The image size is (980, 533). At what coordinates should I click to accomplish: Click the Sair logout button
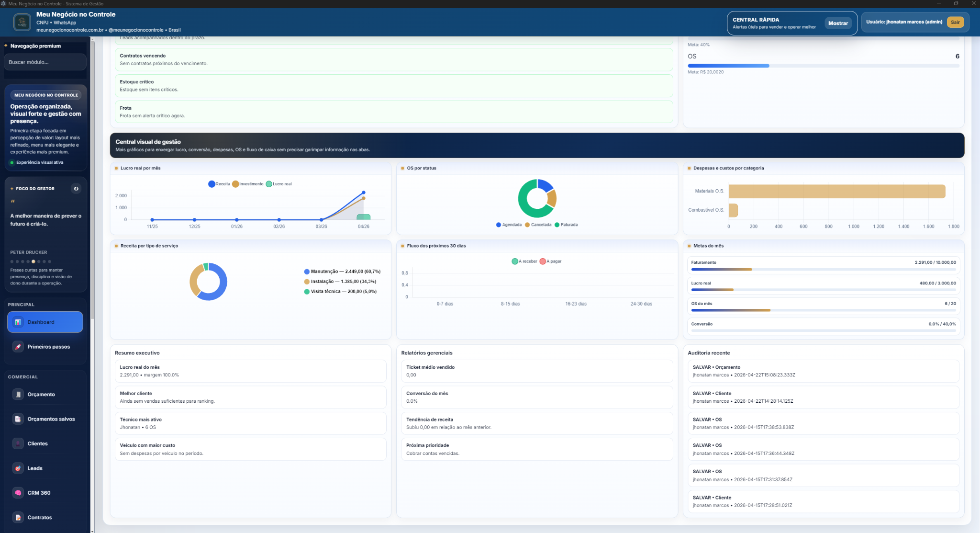coord(955,22)
